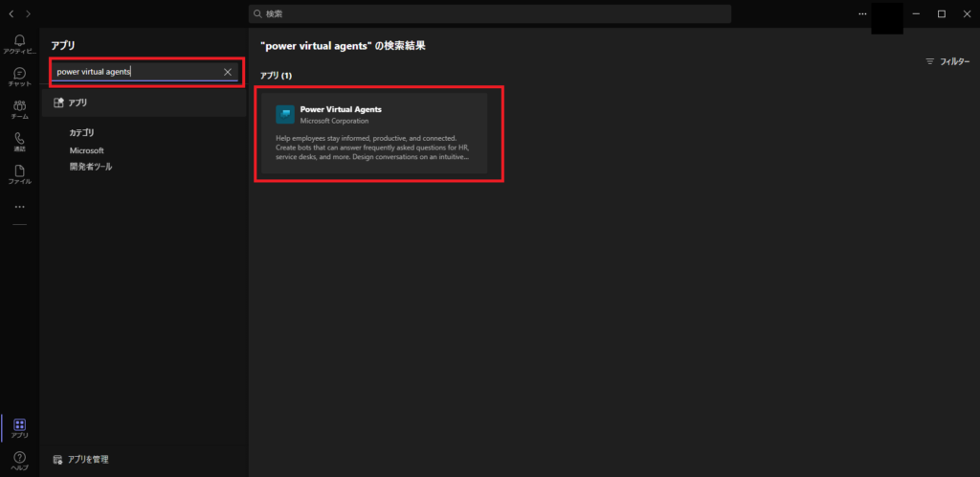
Task: Click the Power Virtual Agents title text
Action: tap(341, 109)
